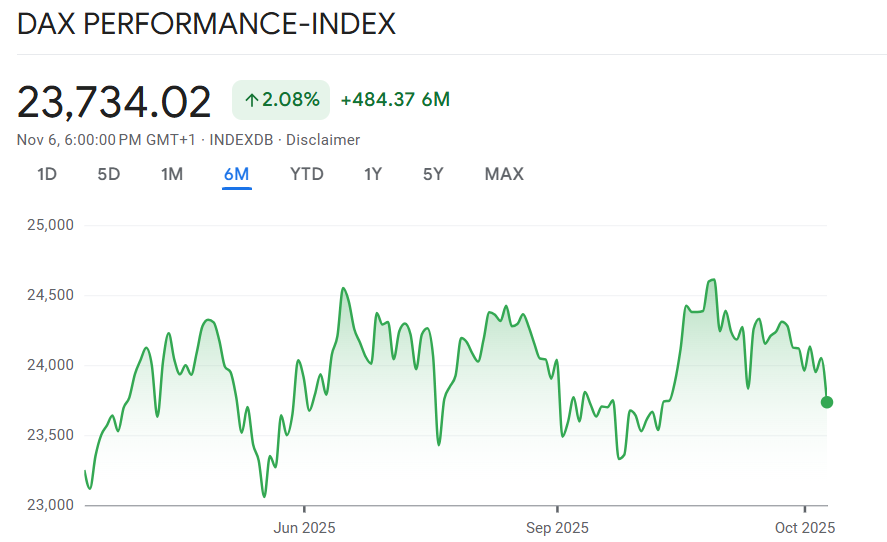The width and height of the screenshot is (887, 542).
Task: Click the Sep 2025 axis label
Action: point(557,527)
